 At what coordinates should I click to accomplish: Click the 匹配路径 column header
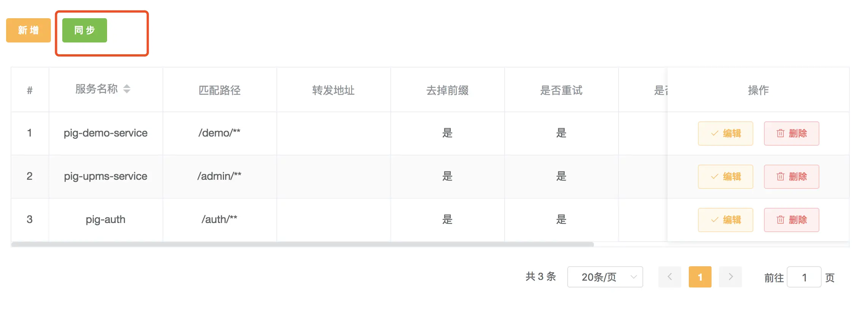(x=219, y=90)
